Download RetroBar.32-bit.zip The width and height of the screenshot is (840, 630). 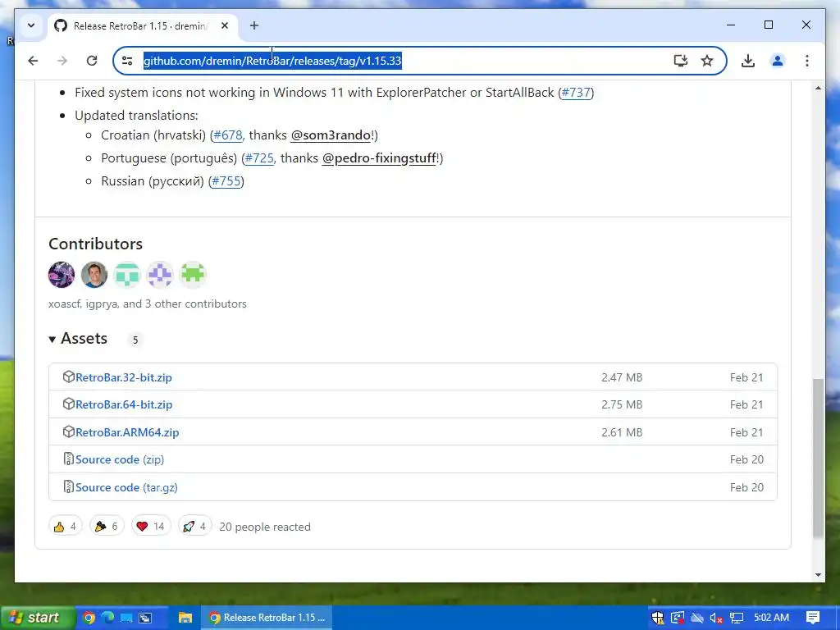(124, 377)
